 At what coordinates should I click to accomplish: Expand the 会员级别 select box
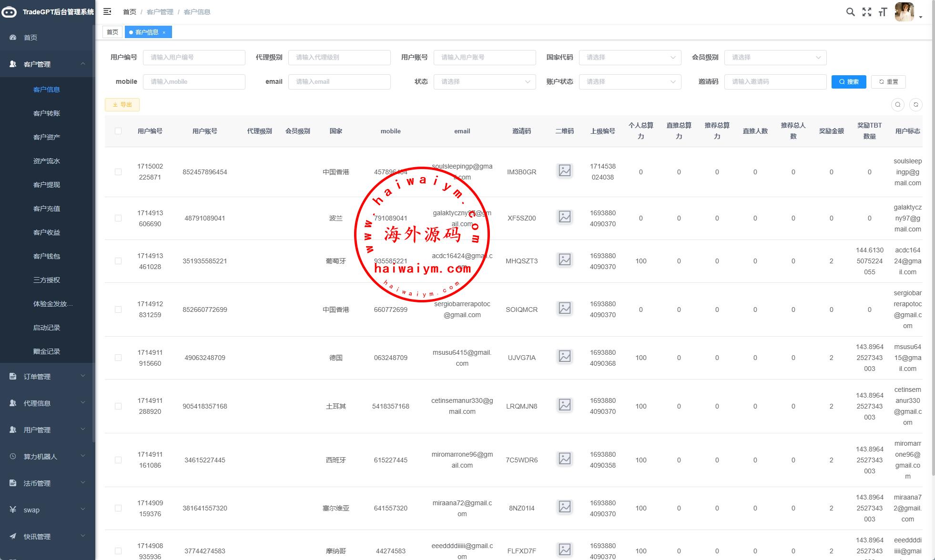click(x=775, y=57)
